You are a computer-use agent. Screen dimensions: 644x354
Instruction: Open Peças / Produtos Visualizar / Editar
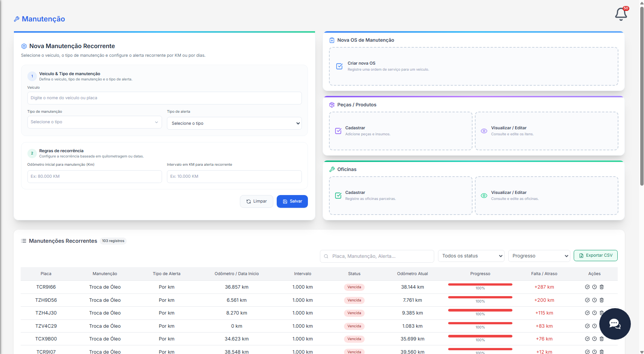click(547, 131)
